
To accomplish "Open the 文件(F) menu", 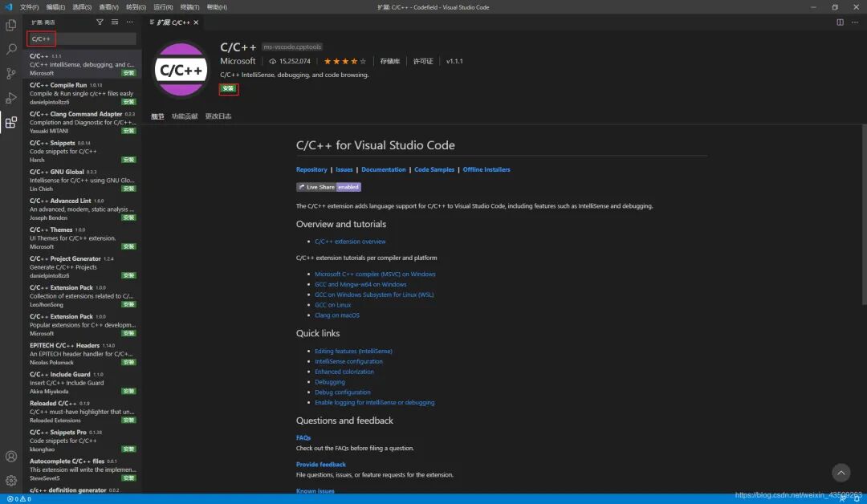I will tap(30, 7).
